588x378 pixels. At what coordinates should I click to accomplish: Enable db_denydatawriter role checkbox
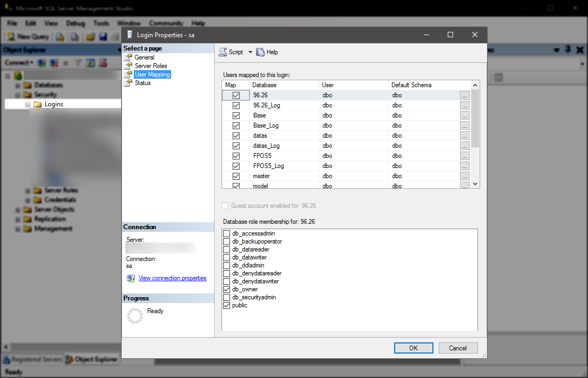click(x=226, y=282)
